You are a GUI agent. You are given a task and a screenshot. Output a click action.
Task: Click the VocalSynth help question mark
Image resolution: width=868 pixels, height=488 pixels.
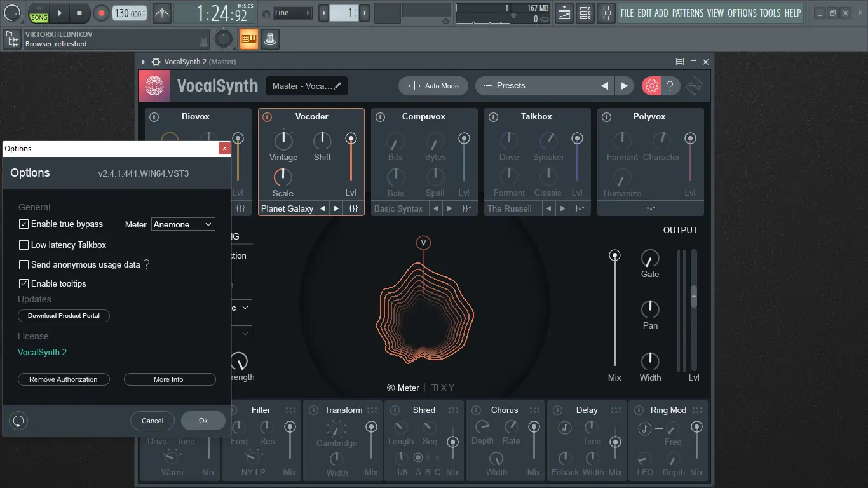tap(670, 85)
